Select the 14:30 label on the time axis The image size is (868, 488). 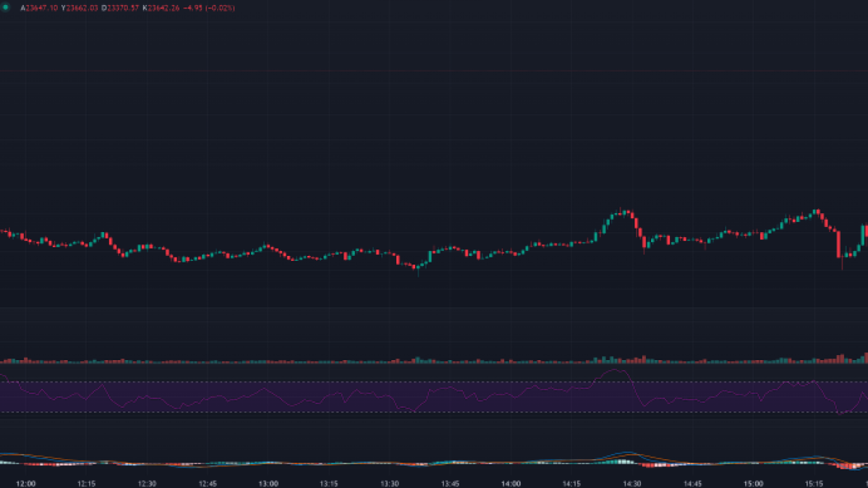coord(632,483)
